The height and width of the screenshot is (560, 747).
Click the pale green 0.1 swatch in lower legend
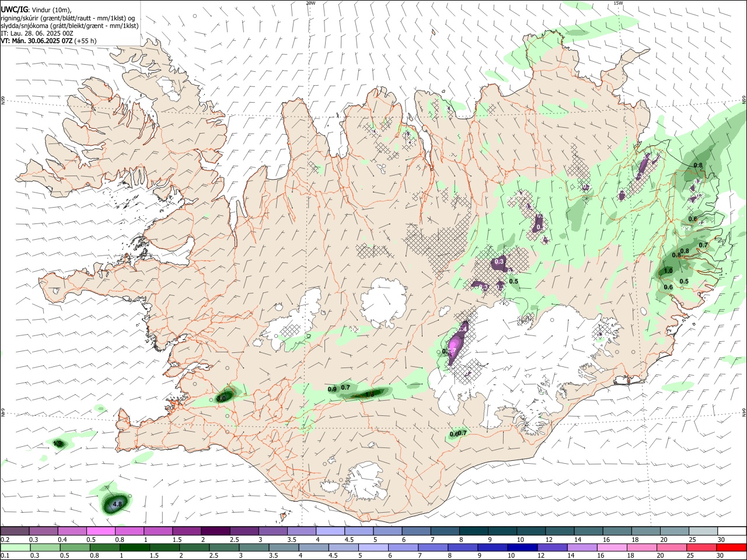click(x=15, y=547)
